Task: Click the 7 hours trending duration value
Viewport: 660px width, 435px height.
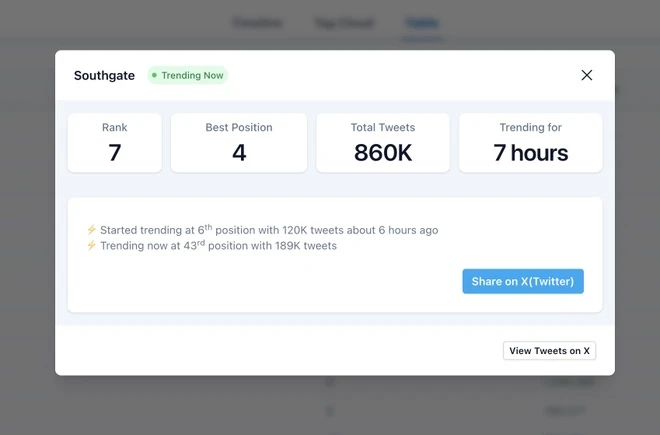Action: [x=530, y=152]
